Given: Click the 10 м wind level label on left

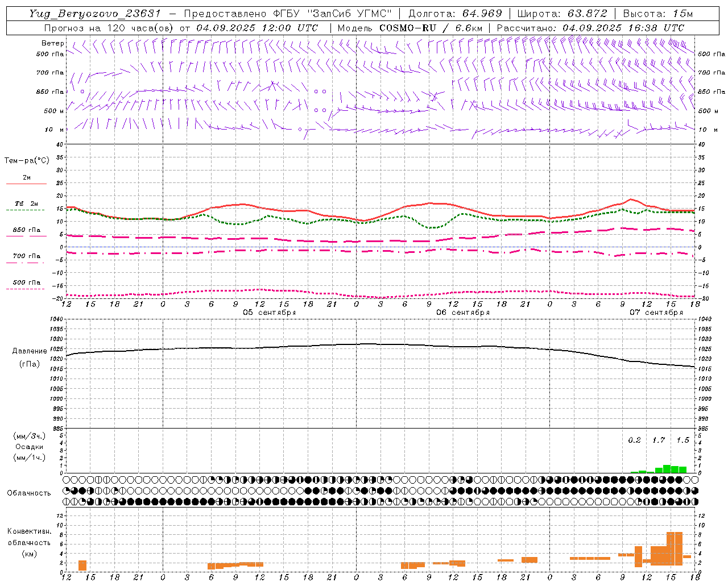Looking at the screenshot, I should [x=55, y=130].
